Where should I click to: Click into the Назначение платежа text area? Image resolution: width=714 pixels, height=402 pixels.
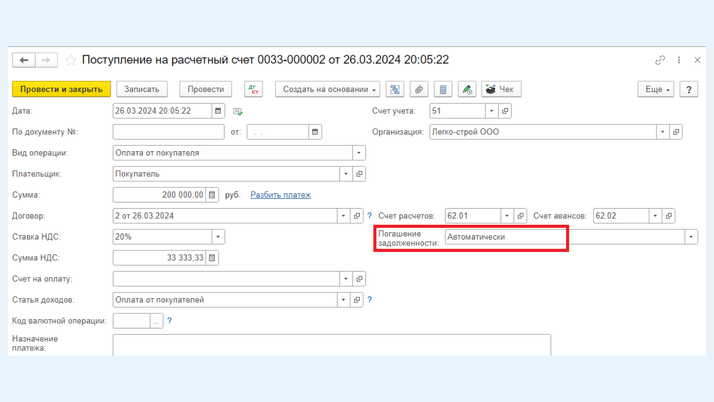(331, 344)
